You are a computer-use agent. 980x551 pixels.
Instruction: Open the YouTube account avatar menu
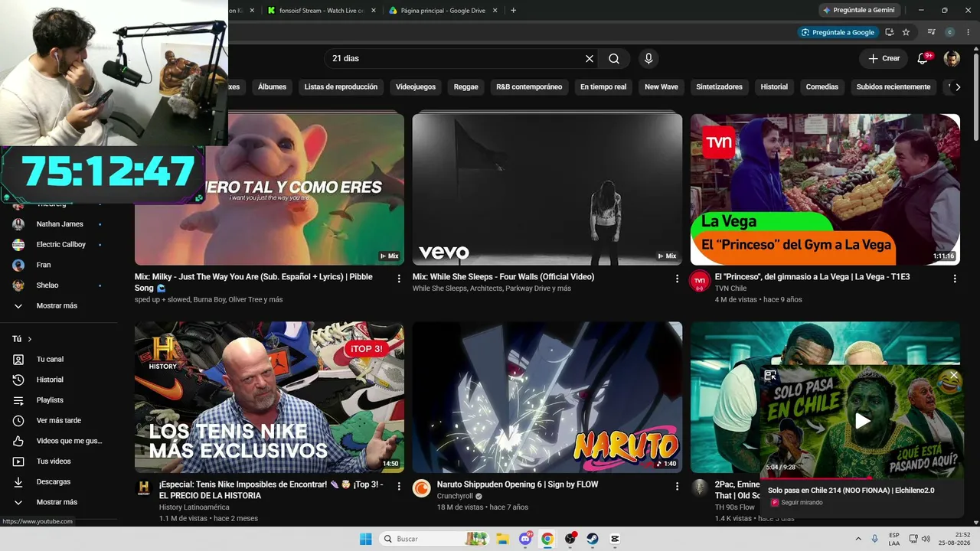[952, 59]
